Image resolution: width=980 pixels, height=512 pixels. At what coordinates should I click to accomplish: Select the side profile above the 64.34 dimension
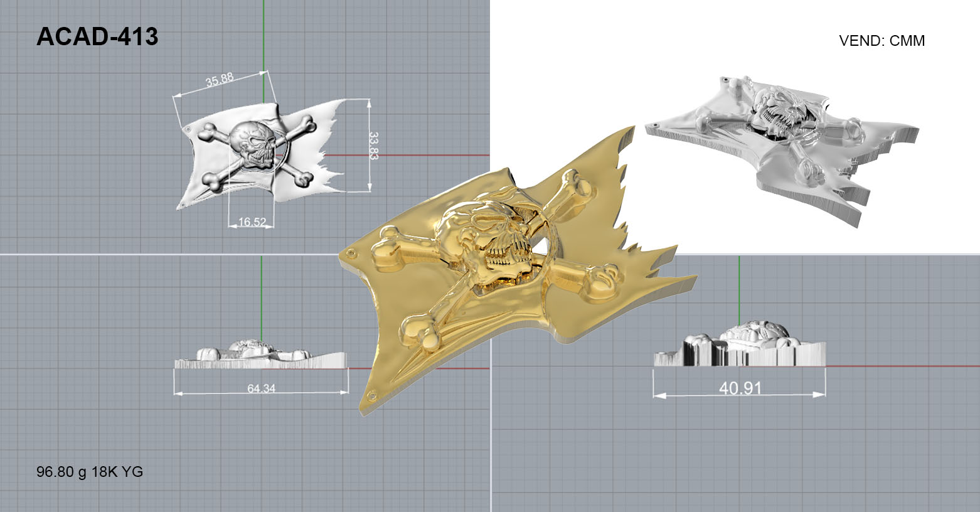(x=260, y=355)
